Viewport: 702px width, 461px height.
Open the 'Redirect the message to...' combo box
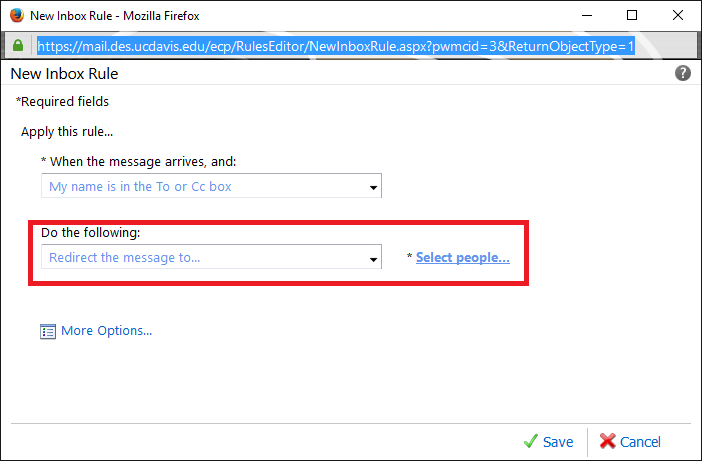[211, 257]
